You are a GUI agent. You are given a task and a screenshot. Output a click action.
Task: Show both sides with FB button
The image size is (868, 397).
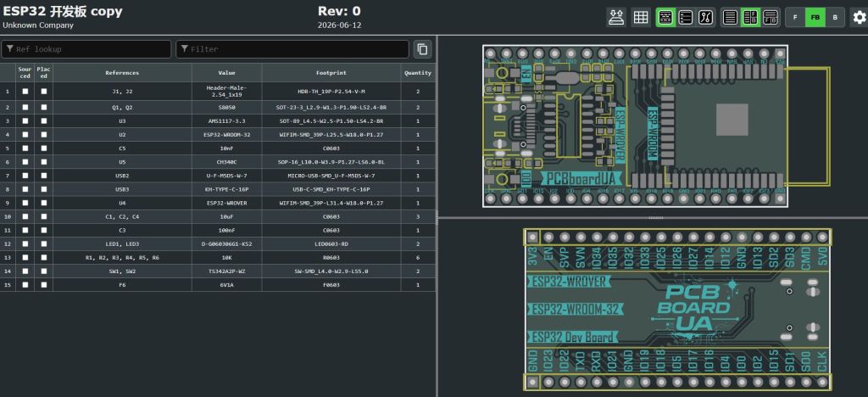click(x=815, y=17)
